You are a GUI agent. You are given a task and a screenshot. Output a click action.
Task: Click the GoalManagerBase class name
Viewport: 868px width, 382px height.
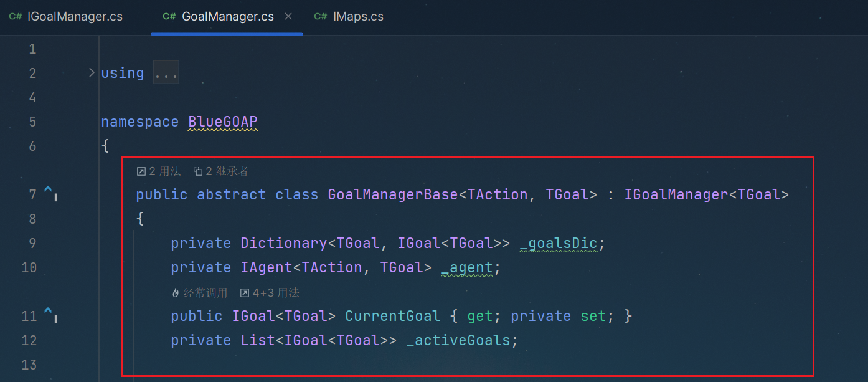(x=393, y=195)
